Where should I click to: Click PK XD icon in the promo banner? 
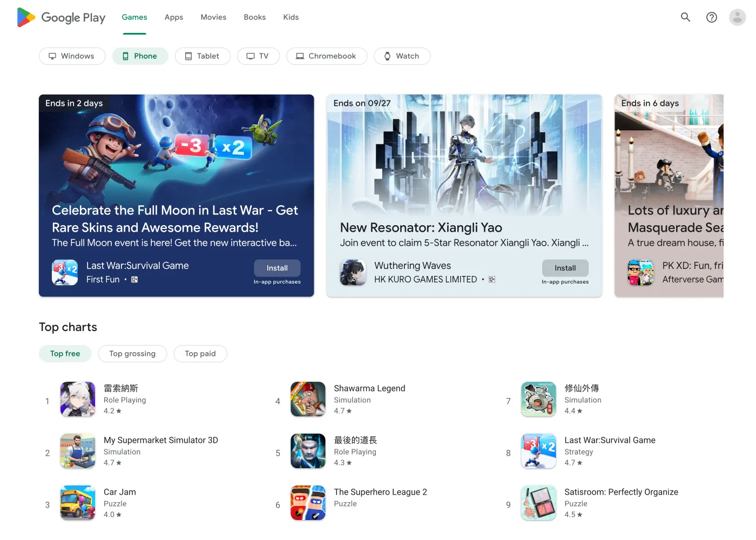point(640,272)
